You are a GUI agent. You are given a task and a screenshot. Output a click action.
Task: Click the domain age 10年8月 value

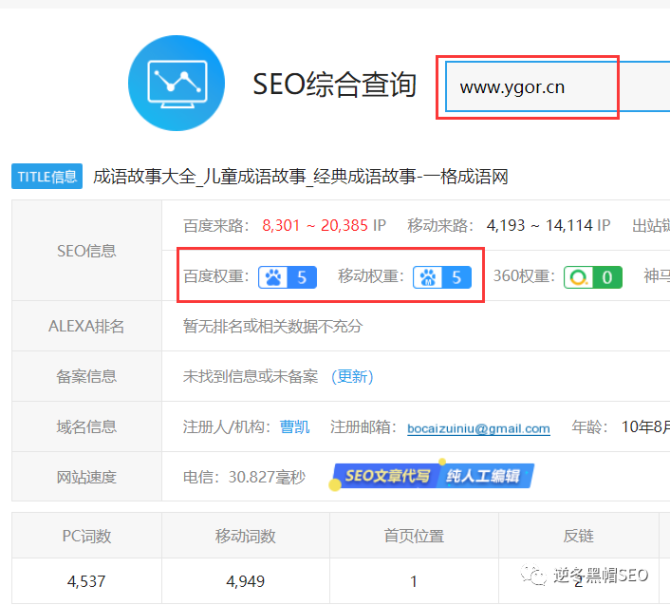(646, 427)
